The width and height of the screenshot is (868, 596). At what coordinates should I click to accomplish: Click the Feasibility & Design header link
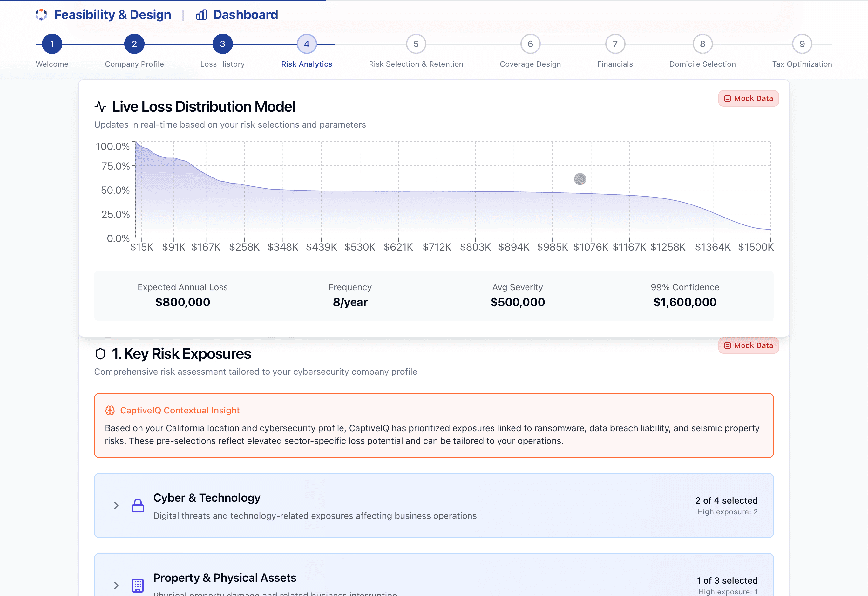tap(112, 15)
